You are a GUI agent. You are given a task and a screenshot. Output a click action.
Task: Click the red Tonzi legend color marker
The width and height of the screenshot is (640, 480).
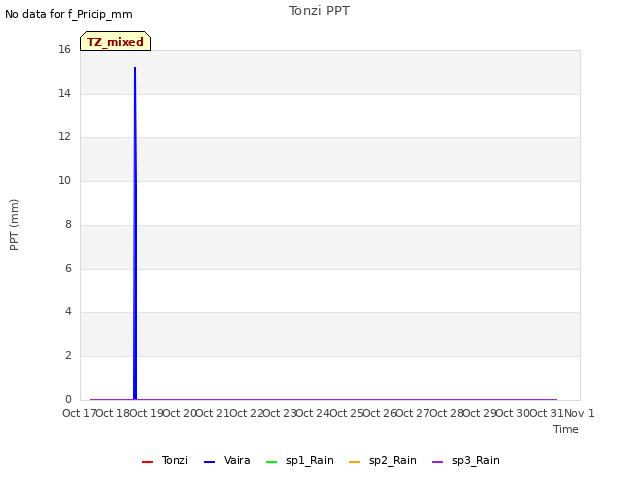point(147,462)
